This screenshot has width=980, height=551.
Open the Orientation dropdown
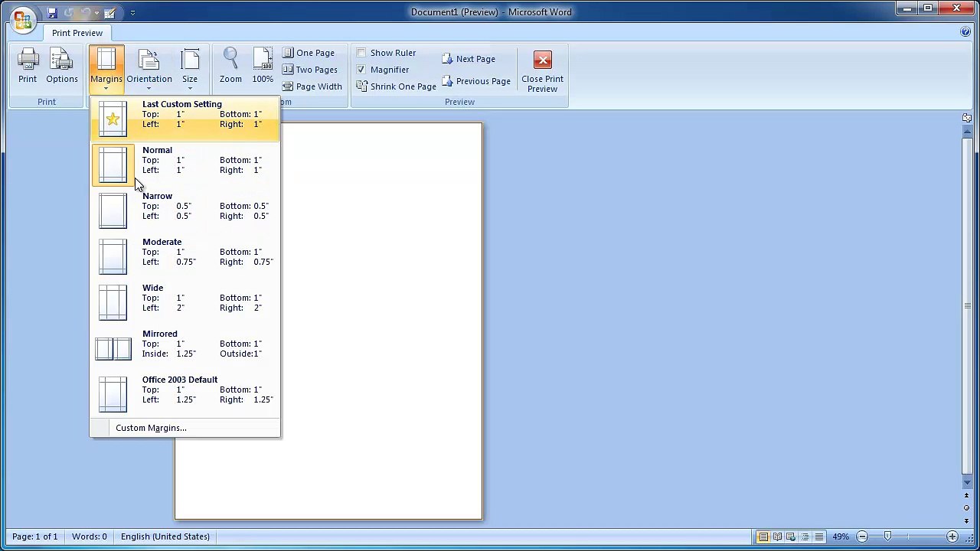(x=149, y=68)
